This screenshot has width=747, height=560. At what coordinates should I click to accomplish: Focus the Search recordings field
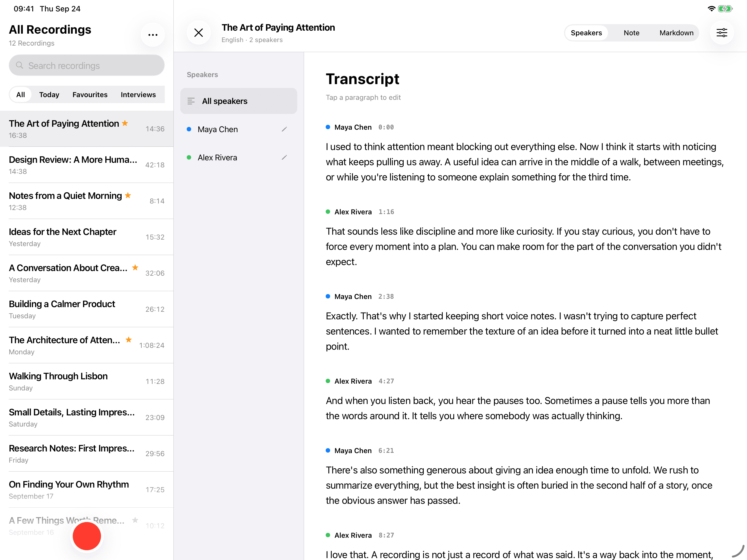pyautogui.click(x=87, y=65)
